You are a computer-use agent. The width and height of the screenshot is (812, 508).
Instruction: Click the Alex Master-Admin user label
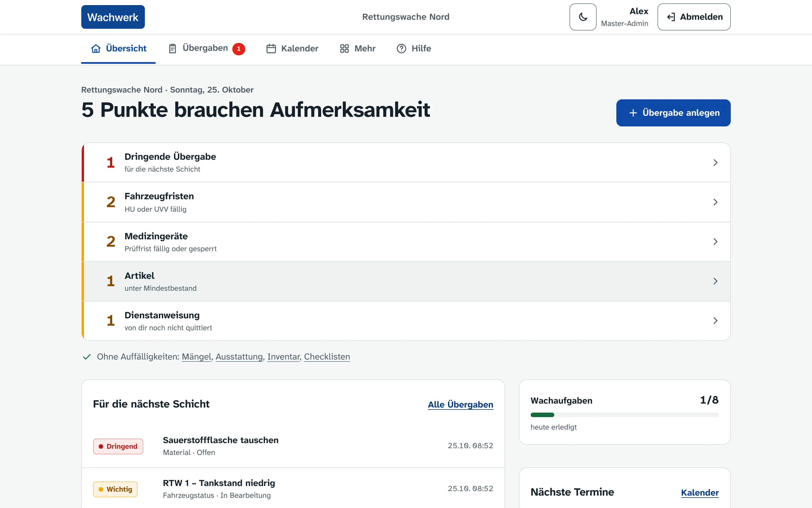coord(625,17)
